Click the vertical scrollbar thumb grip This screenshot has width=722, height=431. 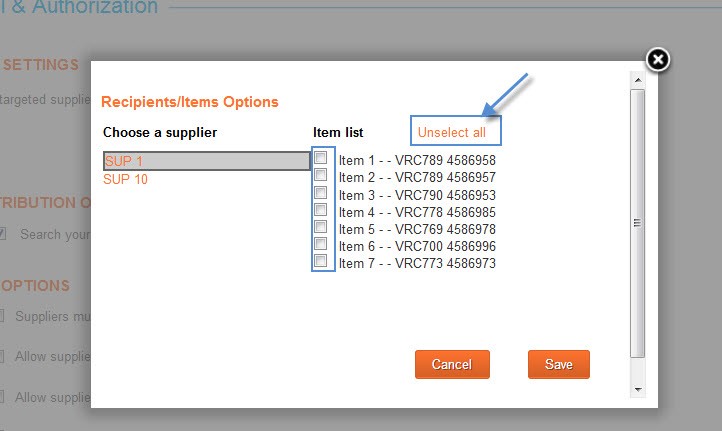click(638, 223)
